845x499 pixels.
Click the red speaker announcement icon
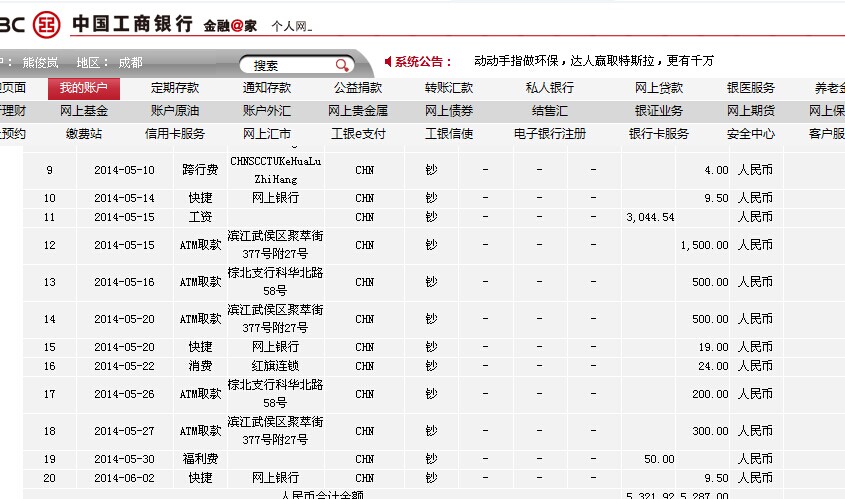tap(388, 61)
